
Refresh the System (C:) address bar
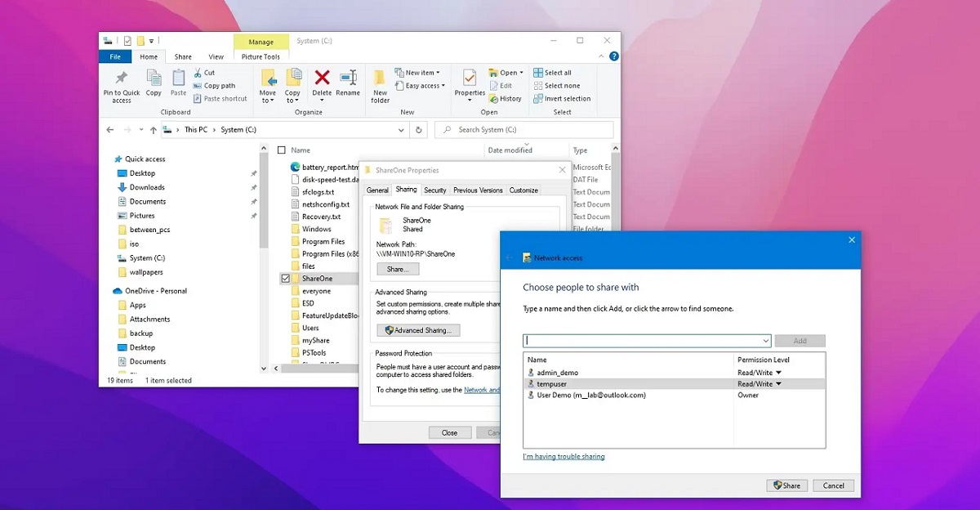(x=419, y=130)
